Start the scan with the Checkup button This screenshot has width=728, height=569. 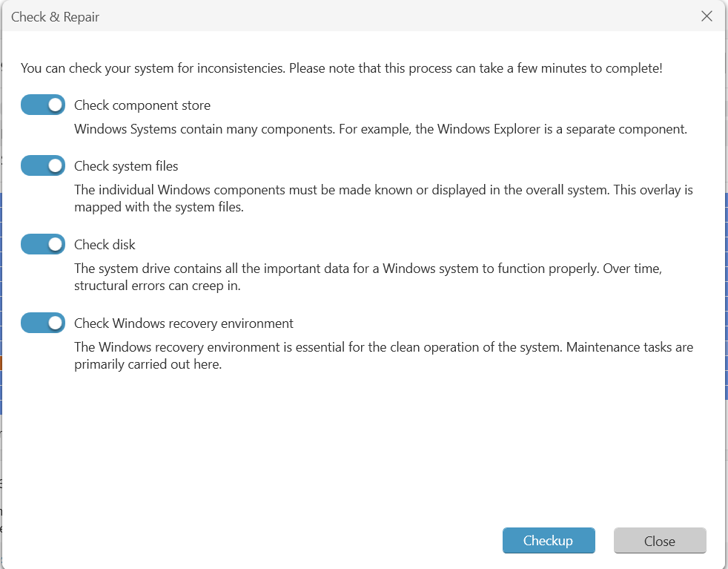point(548,541)
